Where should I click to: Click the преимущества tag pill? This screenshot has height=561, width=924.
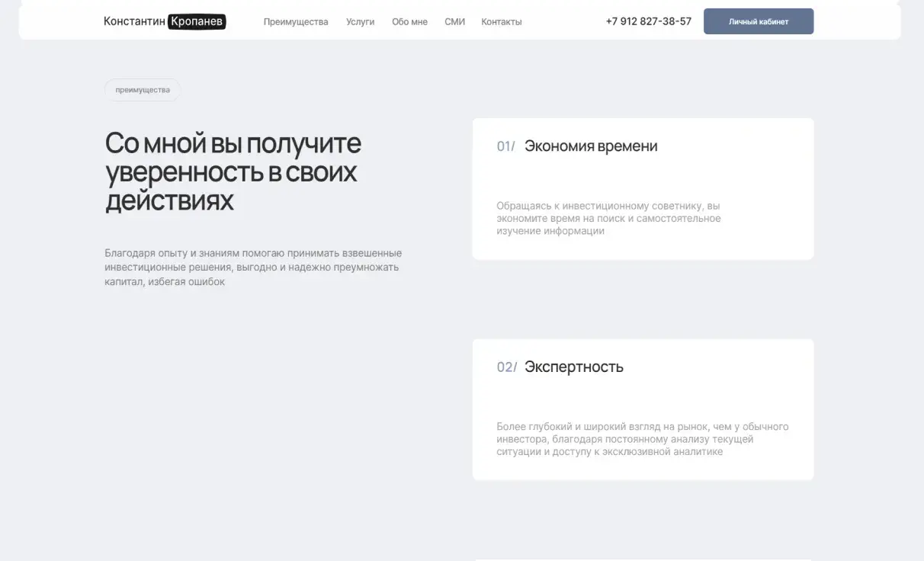point(143,90)
